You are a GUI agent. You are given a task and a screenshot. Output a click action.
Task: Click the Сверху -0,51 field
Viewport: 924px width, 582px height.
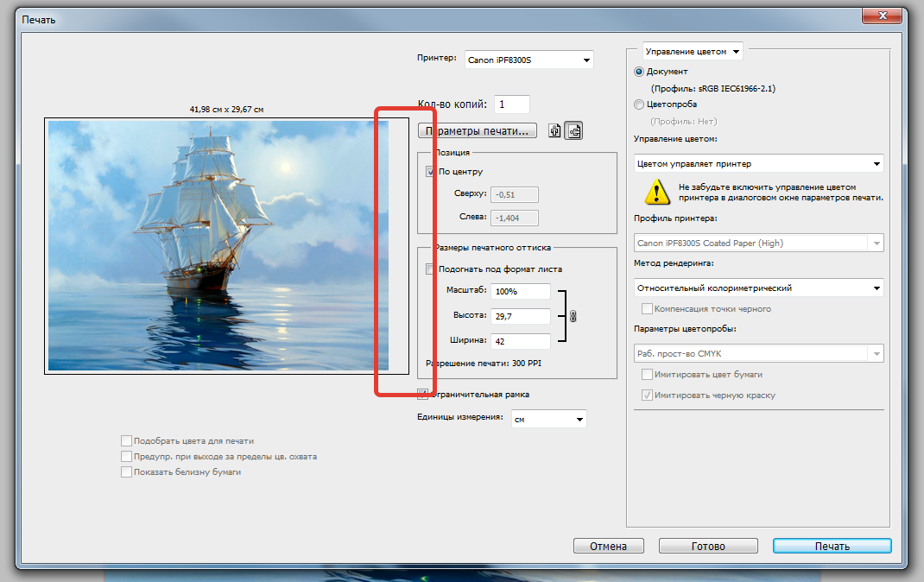tap(515, 194)
